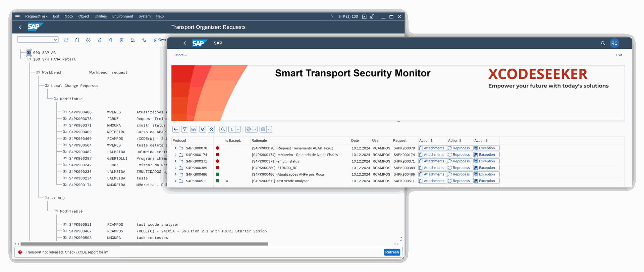
Task: Click the display glasses icon in Transport Organizer
Action: coord(88,40)
